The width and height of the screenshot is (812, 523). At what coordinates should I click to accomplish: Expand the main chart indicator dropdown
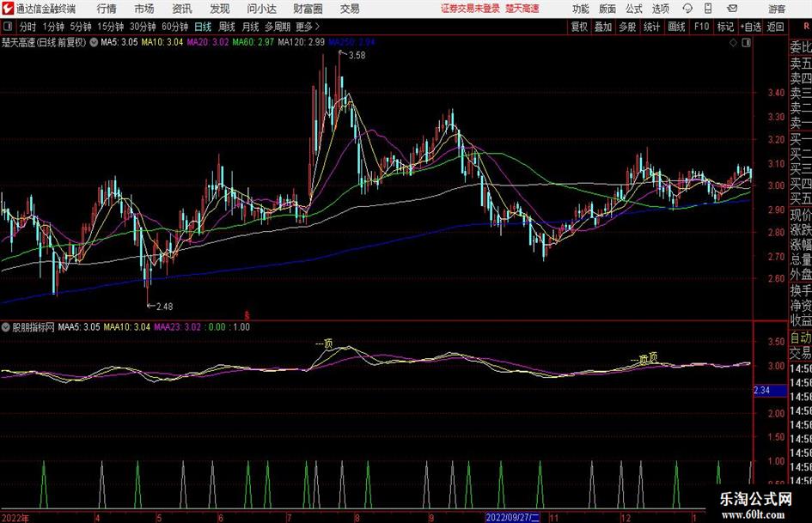(94, 42)
